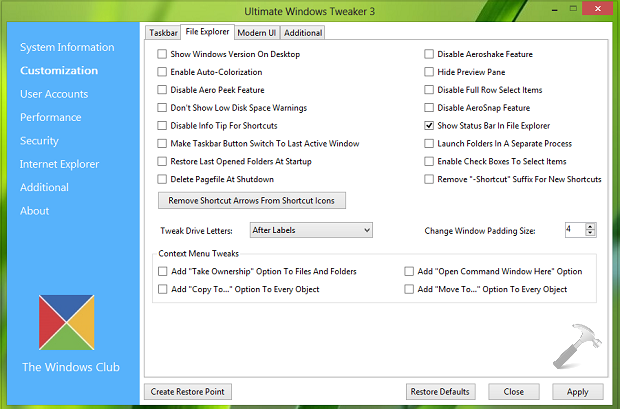
Task: Select the File Explorer tab
Action: [x=207, y=32]
